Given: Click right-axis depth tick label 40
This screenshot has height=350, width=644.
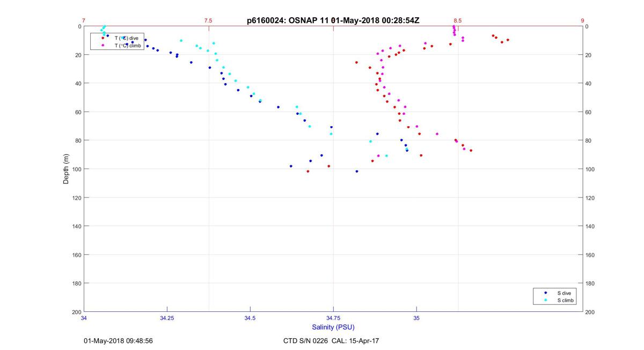Looking at the screenshot, I should [588, 83].
